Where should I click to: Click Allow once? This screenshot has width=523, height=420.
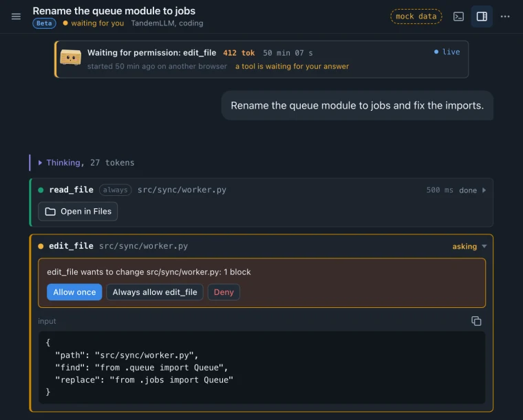74,292
